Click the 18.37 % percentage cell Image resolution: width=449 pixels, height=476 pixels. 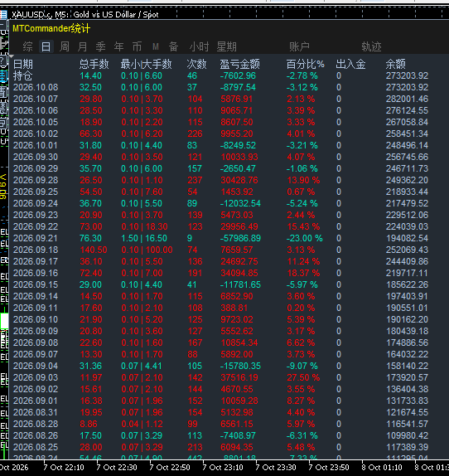pos(303,273)
